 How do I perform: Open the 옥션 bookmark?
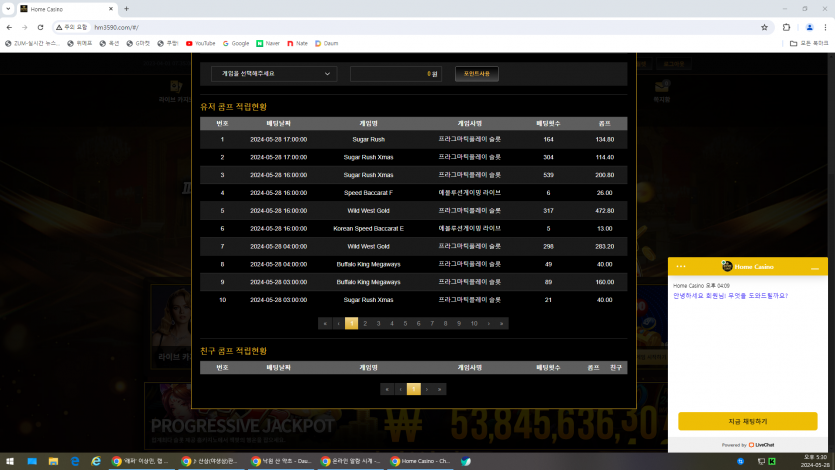coord(109,43)
